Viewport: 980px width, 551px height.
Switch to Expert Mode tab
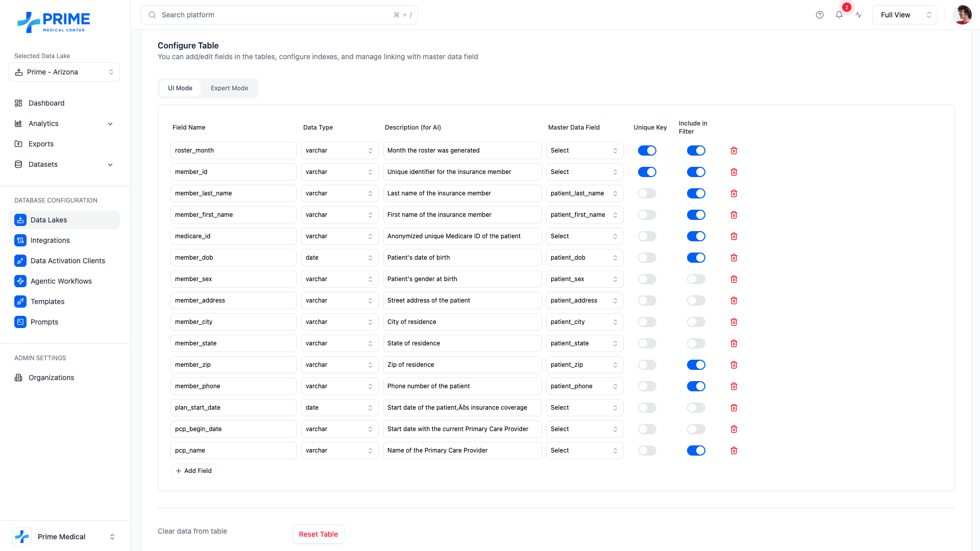[x=229, y=88]
